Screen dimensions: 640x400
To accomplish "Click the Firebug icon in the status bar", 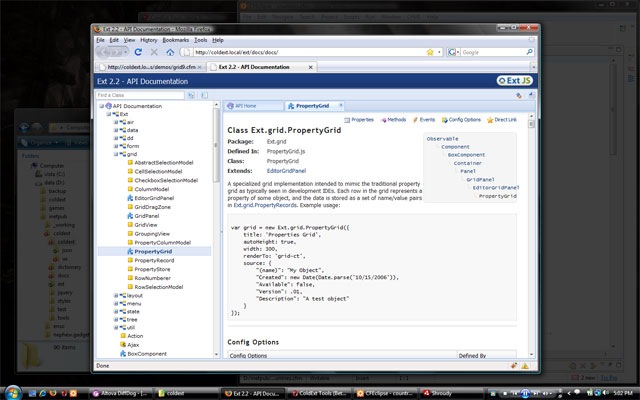I will pyautogui.click(x=514, y=366).
